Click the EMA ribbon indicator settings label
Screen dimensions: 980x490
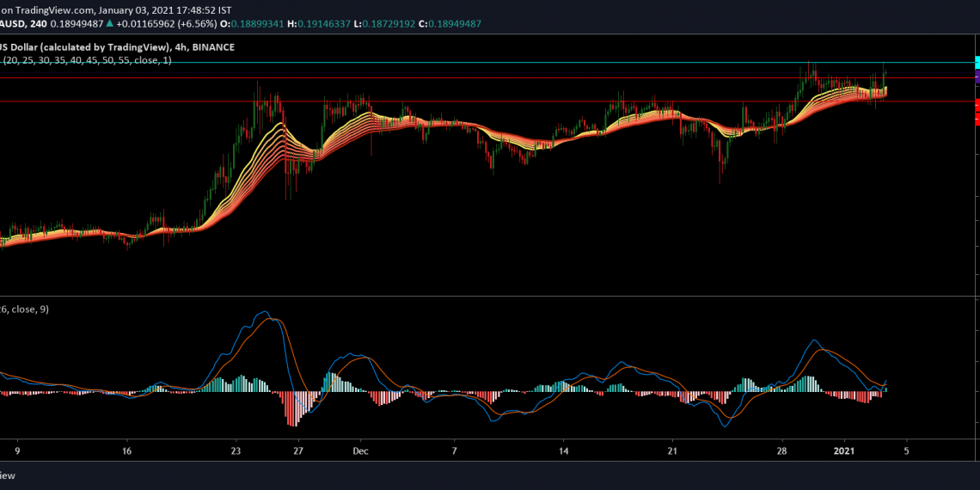click(x=86, y=60)
